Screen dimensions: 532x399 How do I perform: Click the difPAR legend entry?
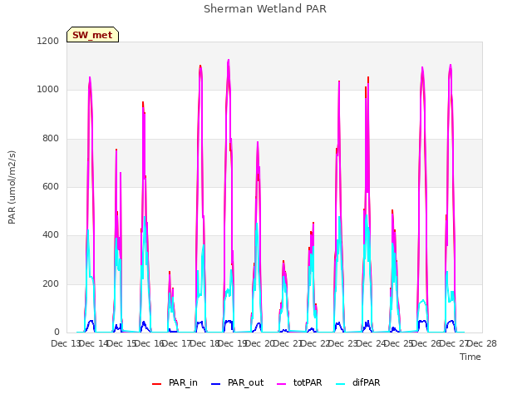tap(358, 382)
